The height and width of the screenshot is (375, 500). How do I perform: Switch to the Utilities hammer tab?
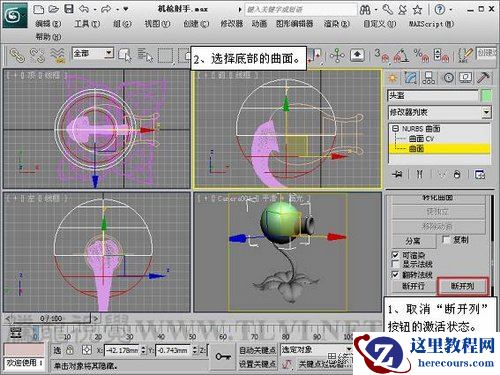pyautogui.click(x=483, y=78)
